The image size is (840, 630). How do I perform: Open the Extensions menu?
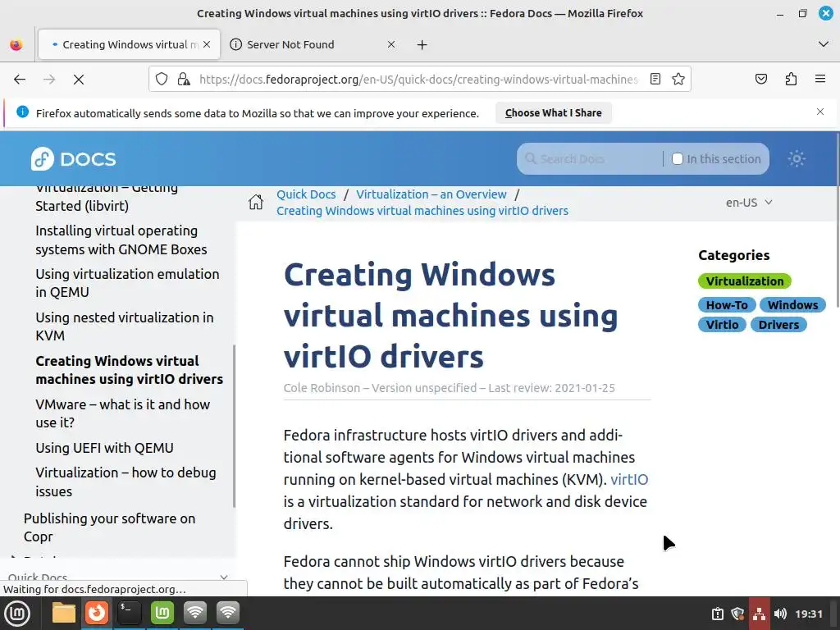coord(791,80)
